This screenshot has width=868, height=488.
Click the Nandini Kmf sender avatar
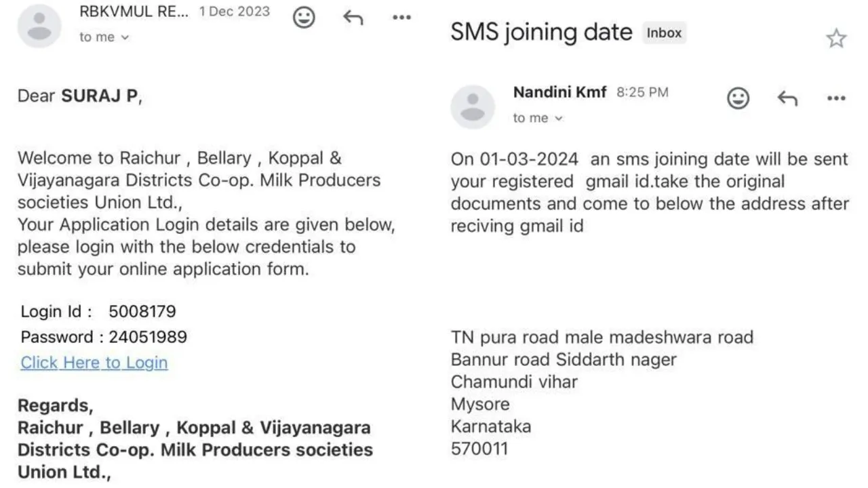point(473,106)
